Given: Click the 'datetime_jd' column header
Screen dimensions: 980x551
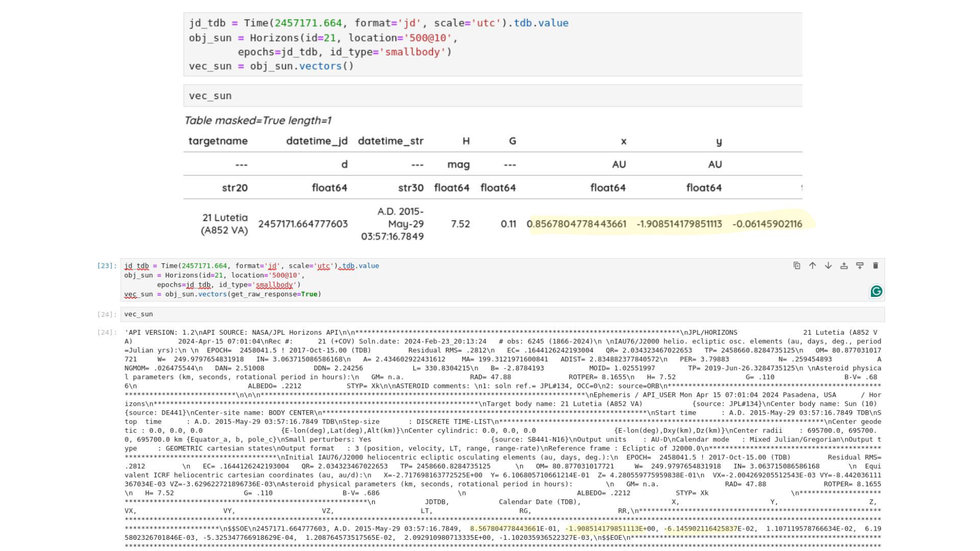Looking at the screenshot, I should pyautogui.click(x=316, y=141).
